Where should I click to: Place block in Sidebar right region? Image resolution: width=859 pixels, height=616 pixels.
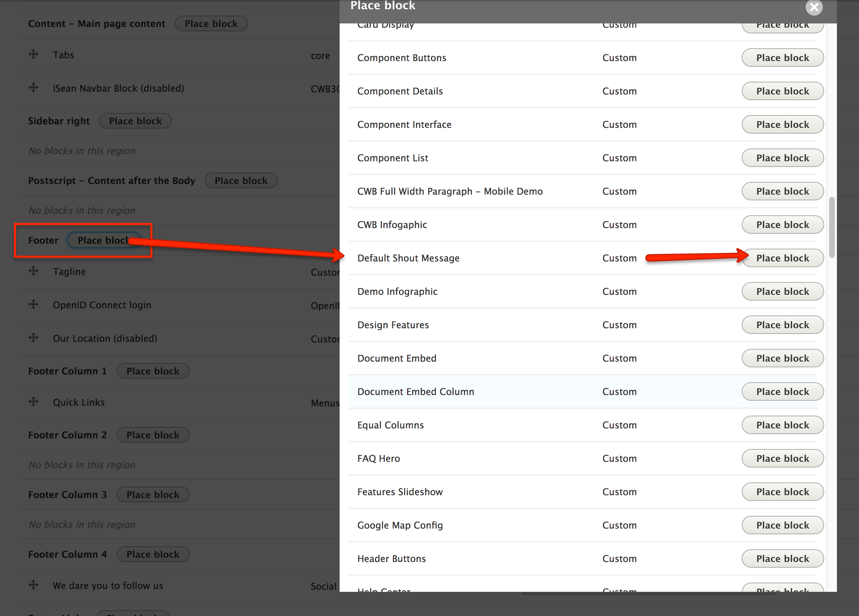pyautogui.click(x=135, y=121)
